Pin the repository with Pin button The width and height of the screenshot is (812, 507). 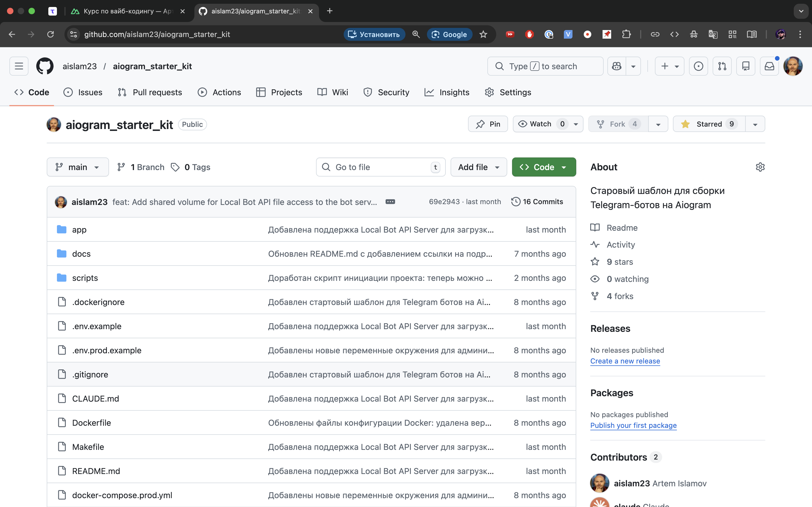(x=488, y=124)
